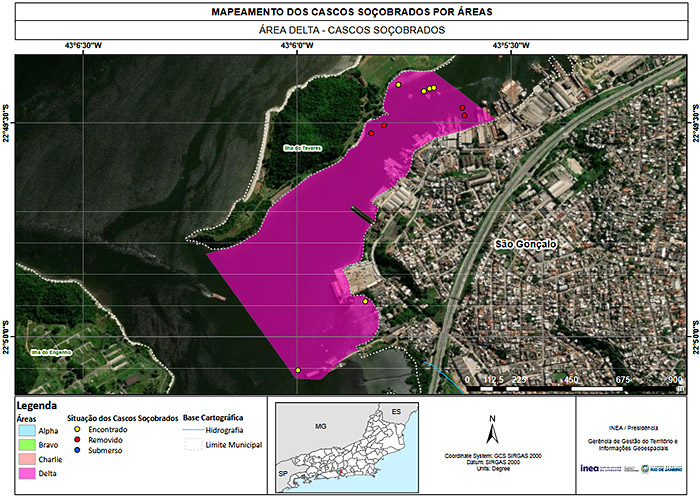Click the 43°5'30"W longitude label
Screen dimensions: 700x497
(x=511, y=45)
